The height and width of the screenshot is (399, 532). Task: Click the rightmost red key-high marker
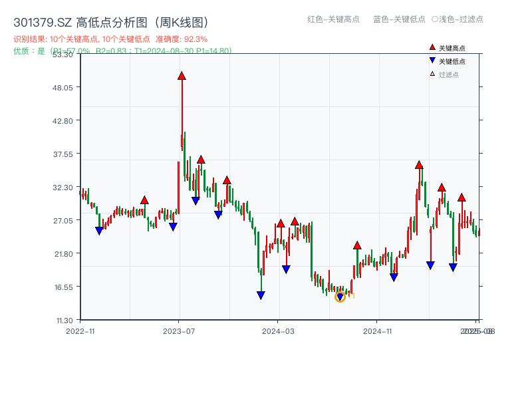click(462, 198)
